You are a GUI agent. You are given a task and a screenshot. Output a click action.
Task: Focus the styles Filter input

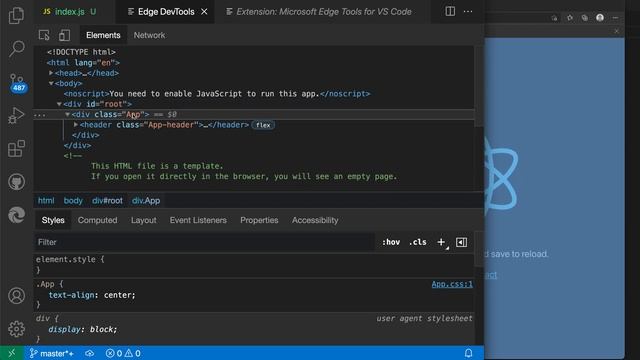pos(204,242)
